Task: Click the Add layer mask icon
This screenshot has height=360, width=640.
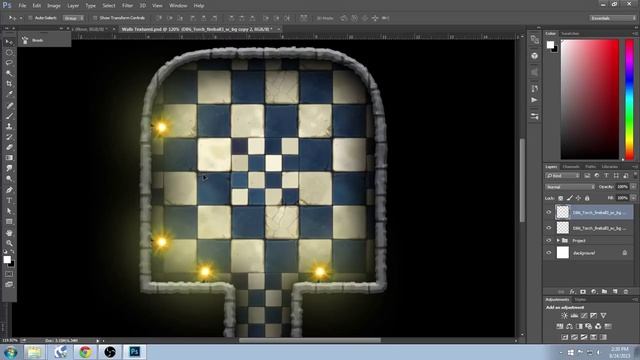Action: coord(583,292)
